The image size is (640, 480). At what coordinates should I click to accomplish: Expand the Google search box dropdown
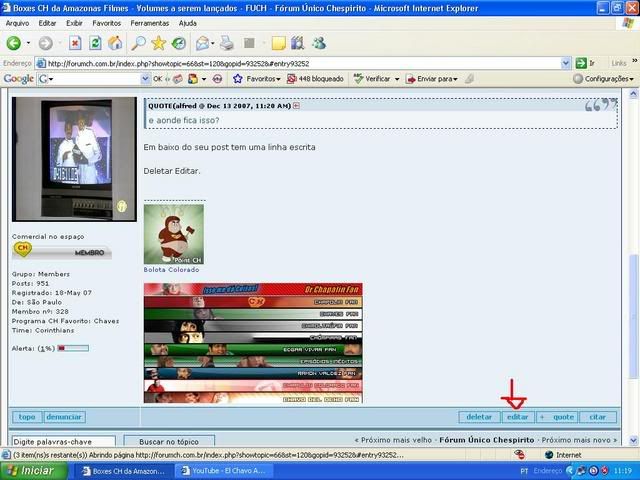tap(145, 79)
